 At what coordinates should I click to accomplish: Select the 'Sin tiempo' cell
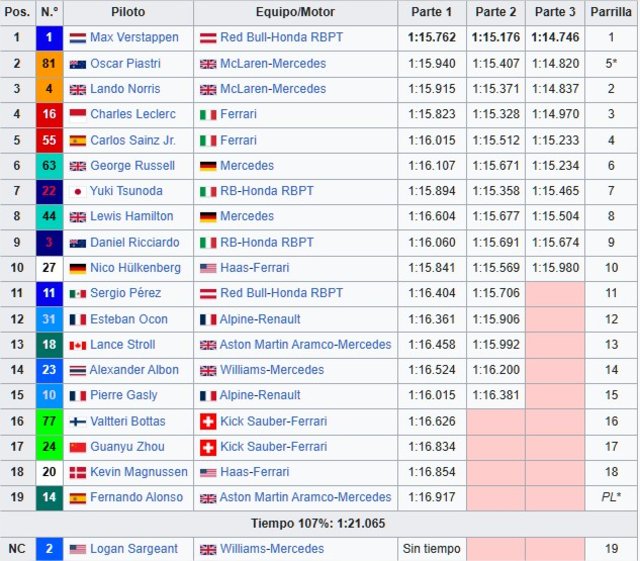pyautogui.click(x=432, y=549)
